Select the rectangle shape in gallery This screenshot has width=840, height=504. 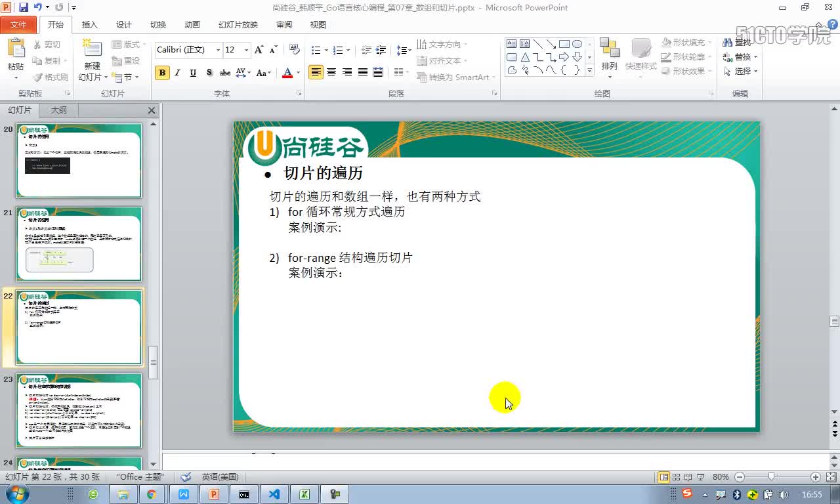point(564,44)
